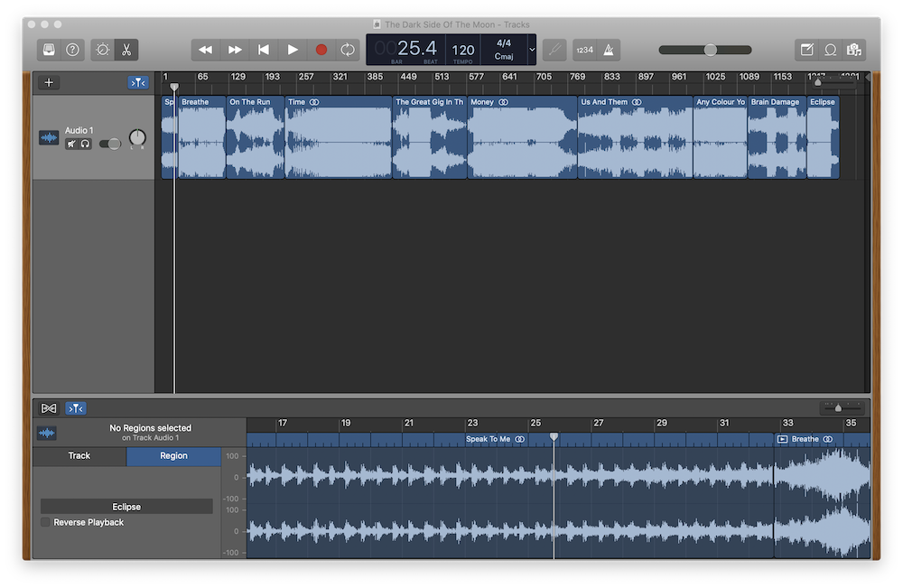The height and width of the screenshot is (588, 903).
Task: Open the Media Browser button
Action: (854, 50)
